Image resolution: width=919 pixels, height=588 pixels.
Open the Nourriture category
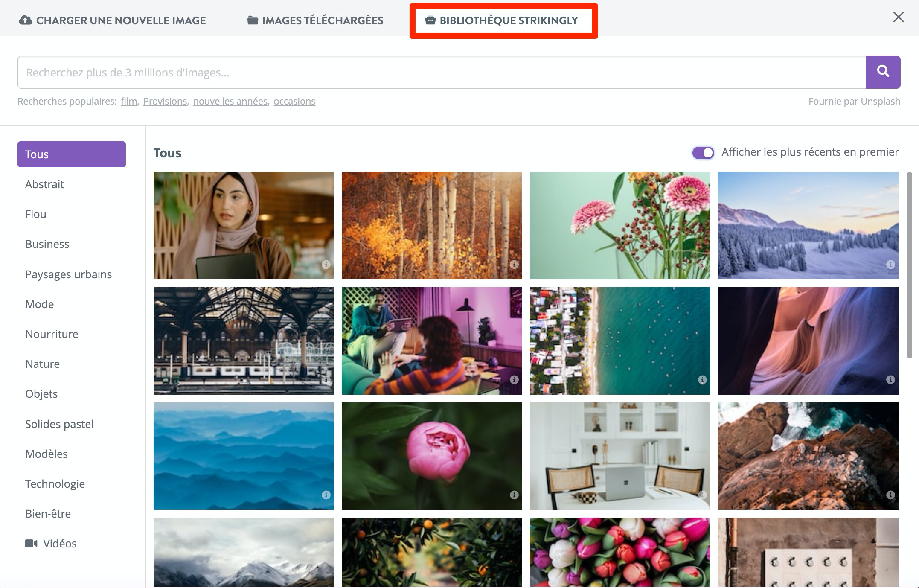52,334
